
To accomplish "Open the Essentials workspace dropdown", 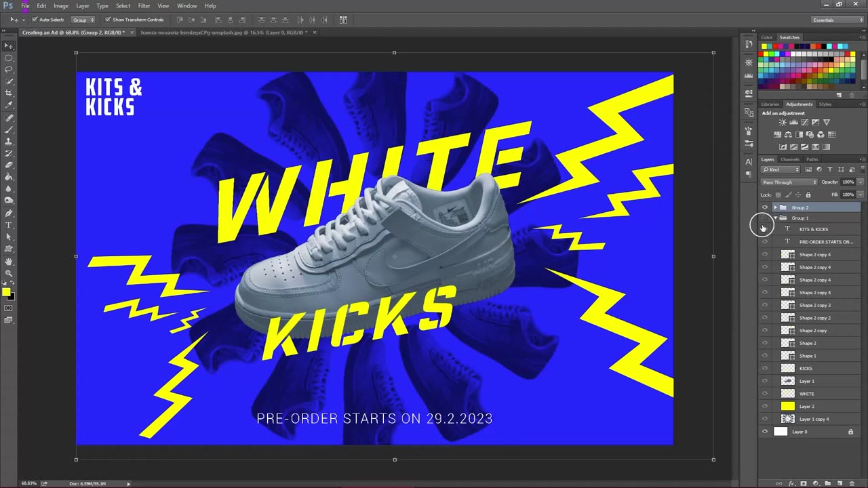I will coord(838,20).
